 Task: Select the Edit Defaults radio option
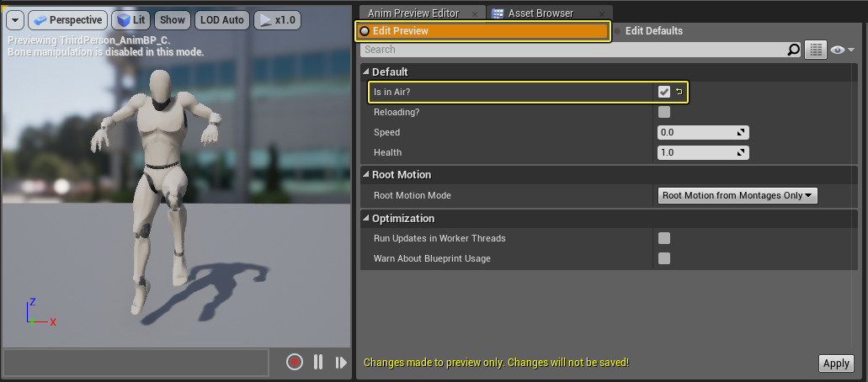click(648, 31)
